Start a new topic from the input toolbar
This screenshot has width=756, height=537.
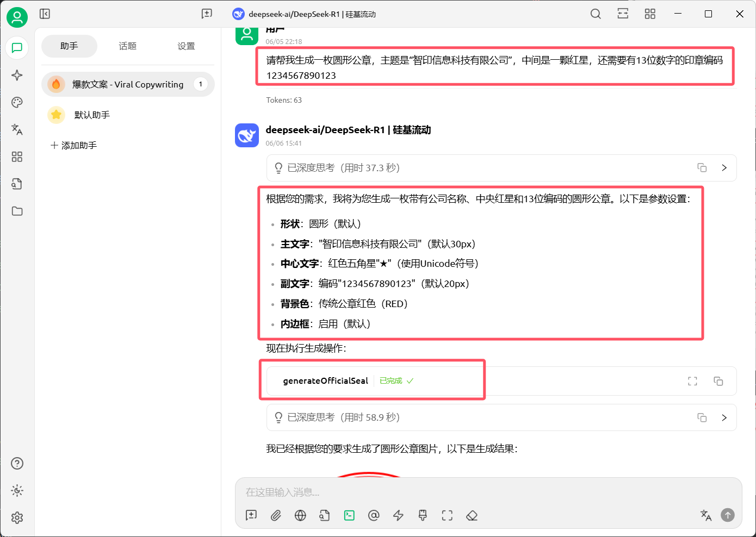coord(251,515)
